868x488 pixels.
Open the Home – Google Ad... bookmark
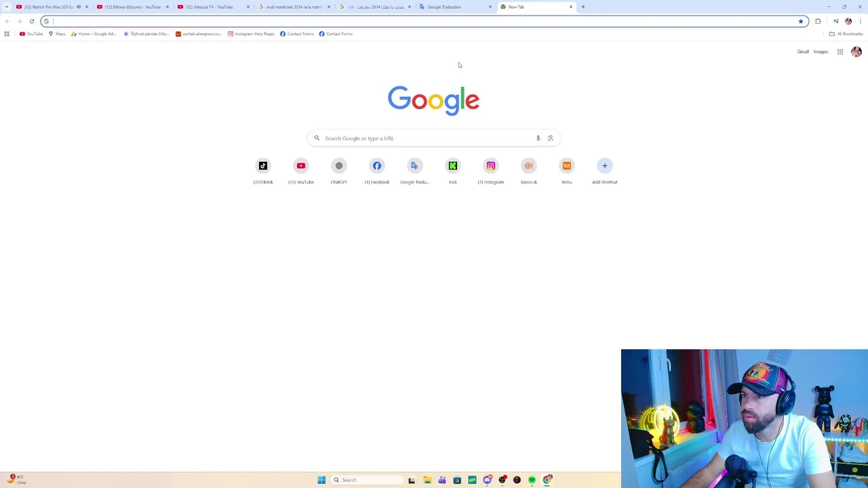point(94,34)
